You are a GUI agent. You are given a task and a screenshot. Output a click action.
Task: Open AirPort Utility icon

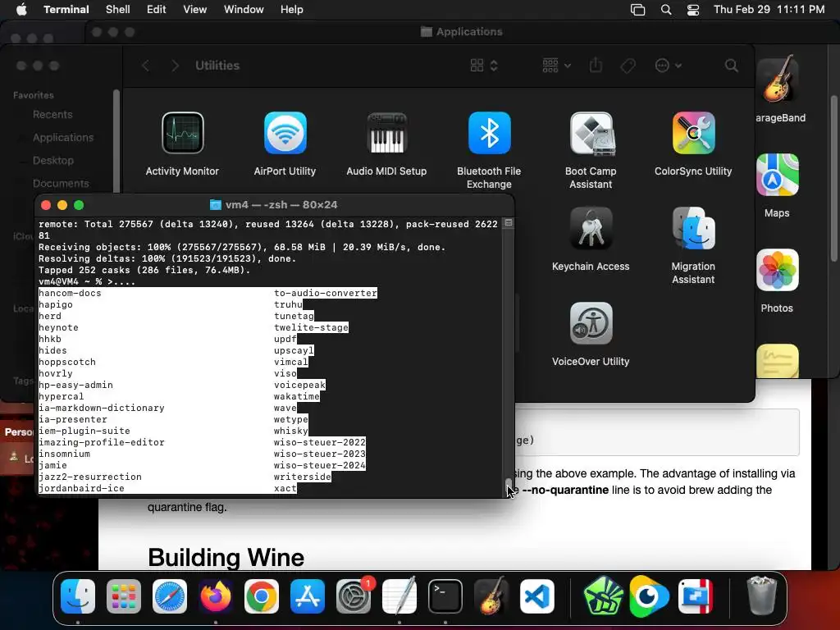pyautogui.click(x=285, y=133)
